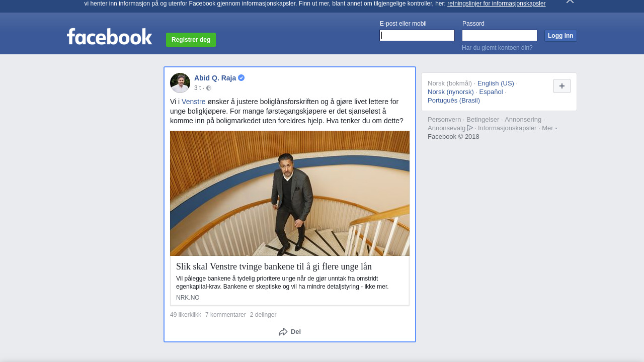Expand the Mer dropdown in the footer
The width and height of the screenshot is (644, 362).
coord(549,128)
